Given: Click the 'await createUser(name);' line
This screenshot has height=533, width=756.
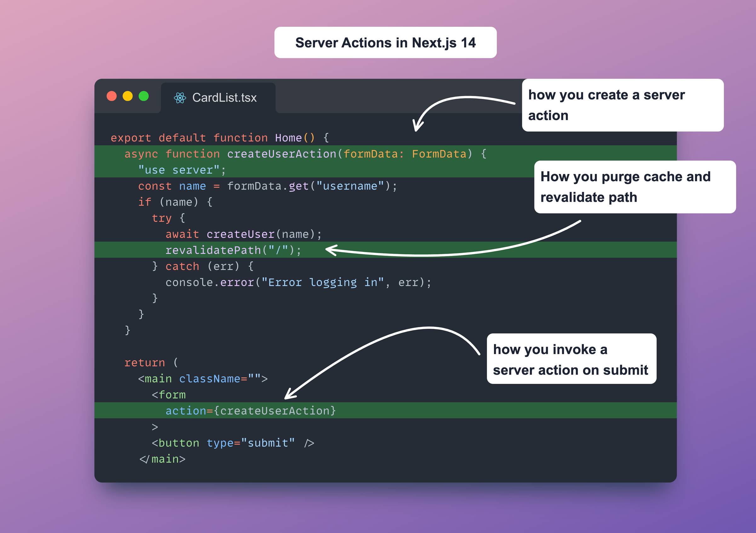Looking at the screenshot, I should pos(244,234).
